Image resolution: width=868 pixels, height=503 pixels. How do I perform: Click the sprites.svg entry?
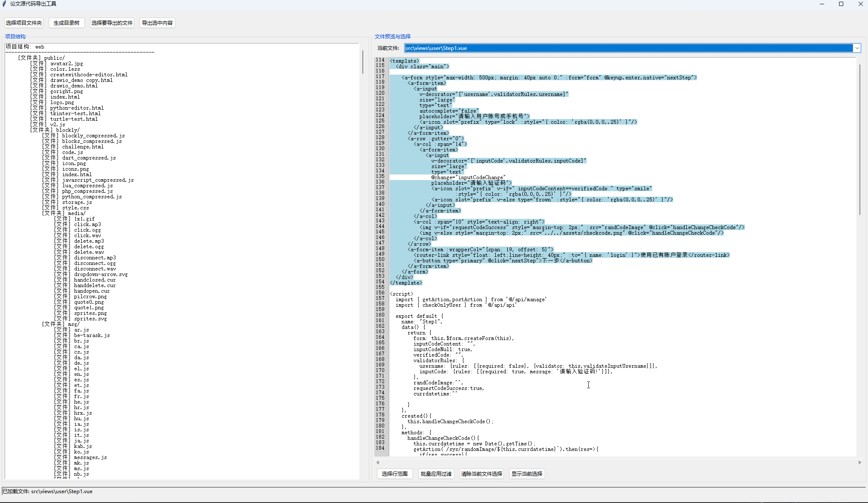click(80, 319)
